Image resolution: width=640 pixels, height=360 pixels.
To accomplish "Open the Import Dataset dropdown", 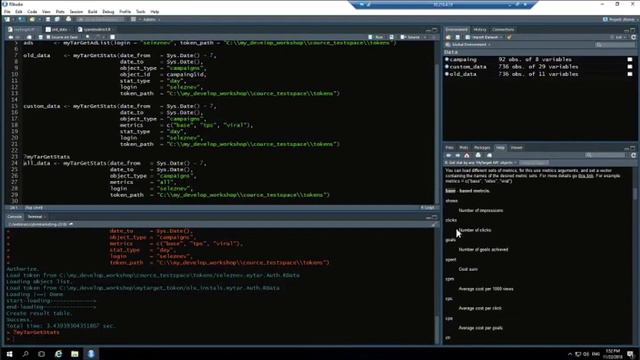I will point(484,37).
